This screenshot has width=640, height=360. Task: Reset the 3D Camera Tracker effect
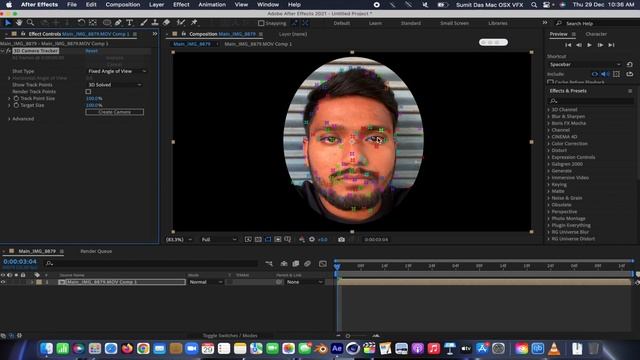91,51
